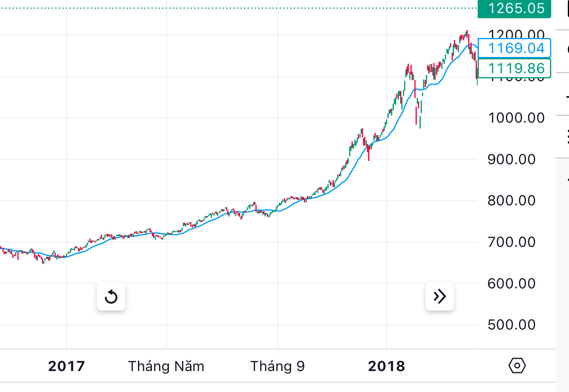Click the 800.00 price scale label
The width and height of the screenshot is (569, 392).
click(x=511, y=201)
